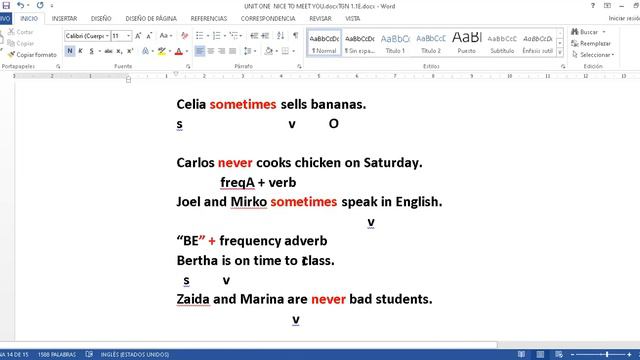Switch to the DISEÑO tab
Viewport: 640px width, 360px height.
tap(101, 18)
